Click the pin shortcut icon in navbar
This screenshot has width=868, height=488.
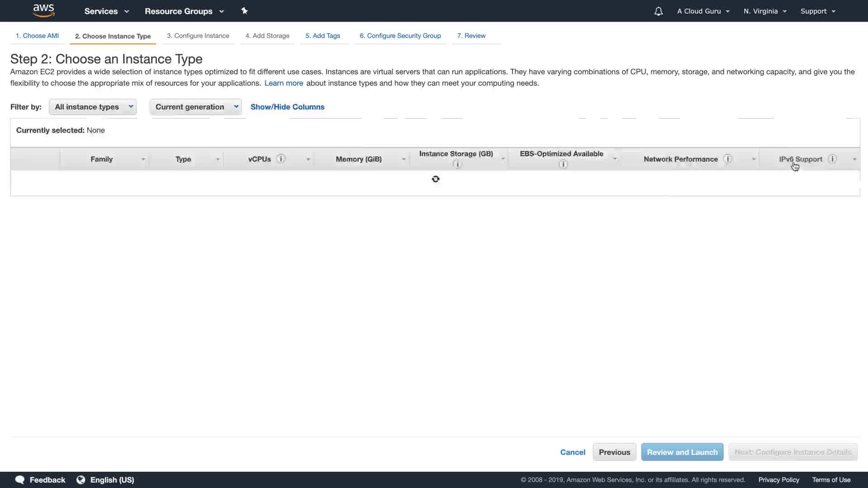tap(244, 11)
